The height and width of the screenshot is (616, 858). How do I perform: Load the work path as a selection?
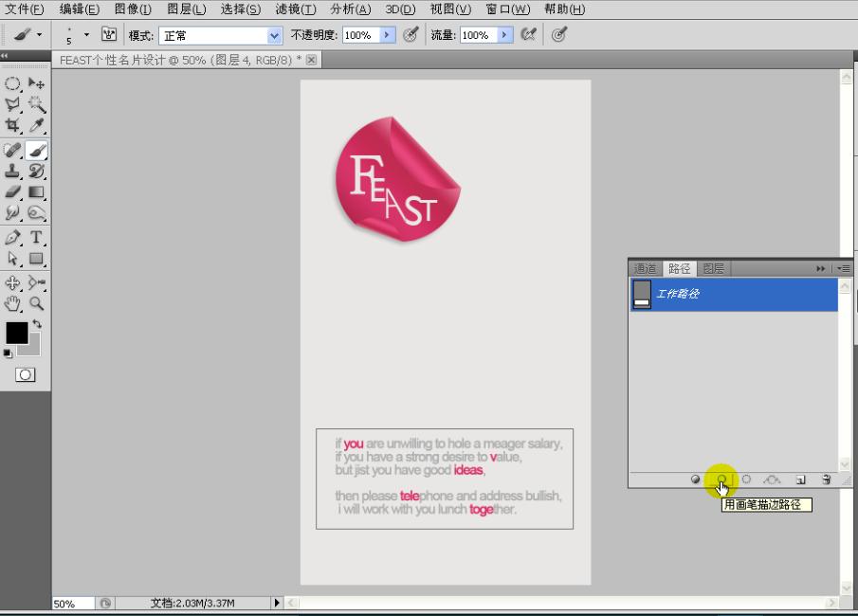point(746,480)
